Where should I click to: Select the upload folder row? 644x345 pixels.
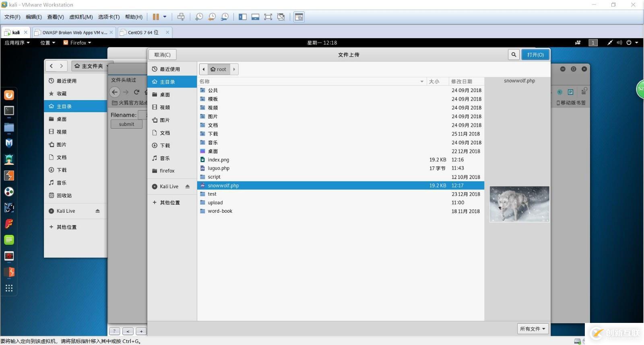pyautogui.click(x=341, y=203)
